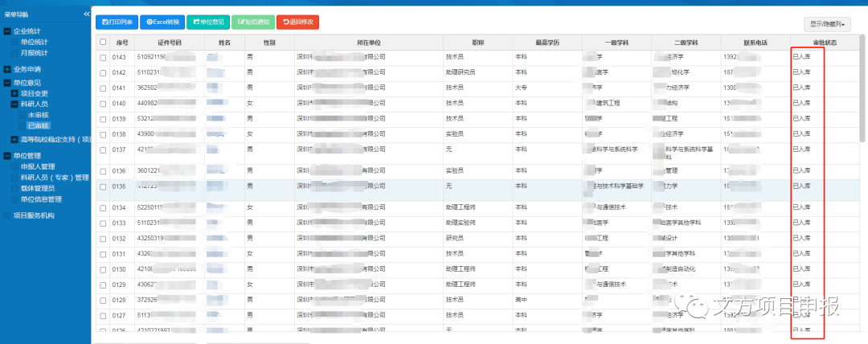The image size is (868, 344).
Task: Open 科研人员（专家）管理 in sidebar
Action: 55,178
